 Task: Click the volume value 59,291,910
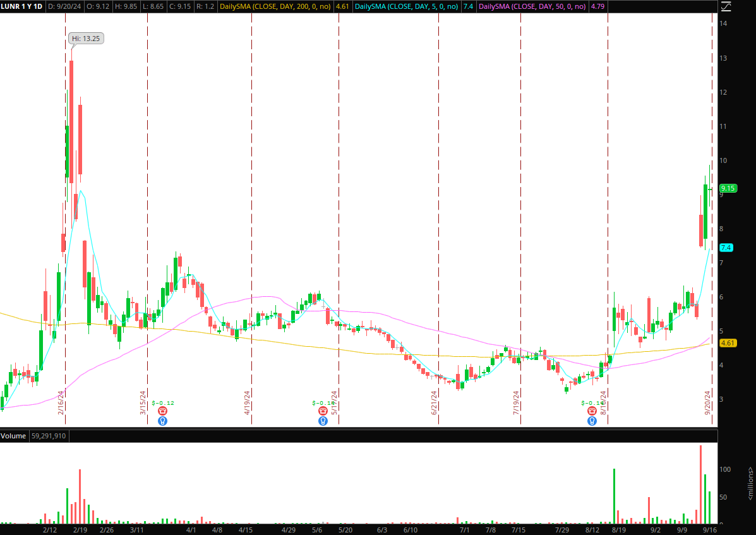(x=49, y=436)
